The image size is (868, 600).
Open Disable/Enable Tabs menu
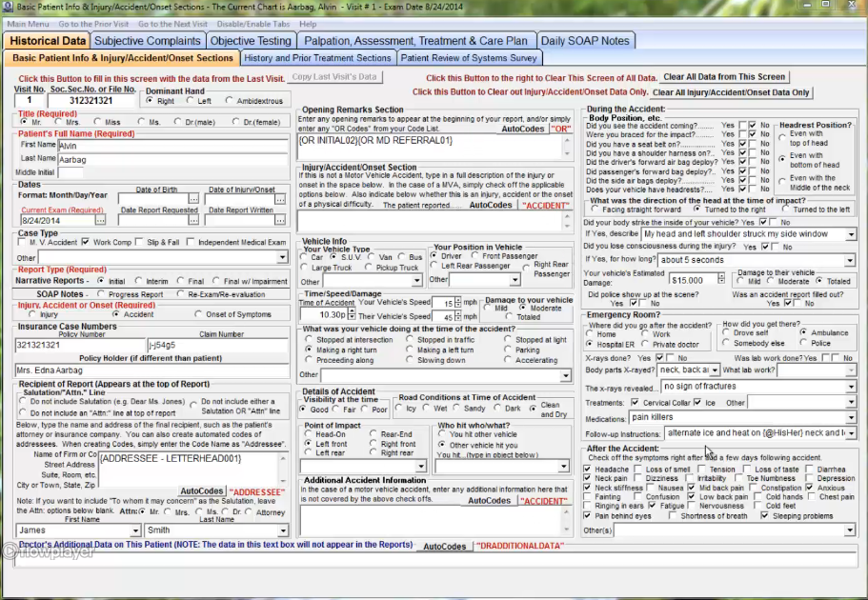(x=253, y=24)
